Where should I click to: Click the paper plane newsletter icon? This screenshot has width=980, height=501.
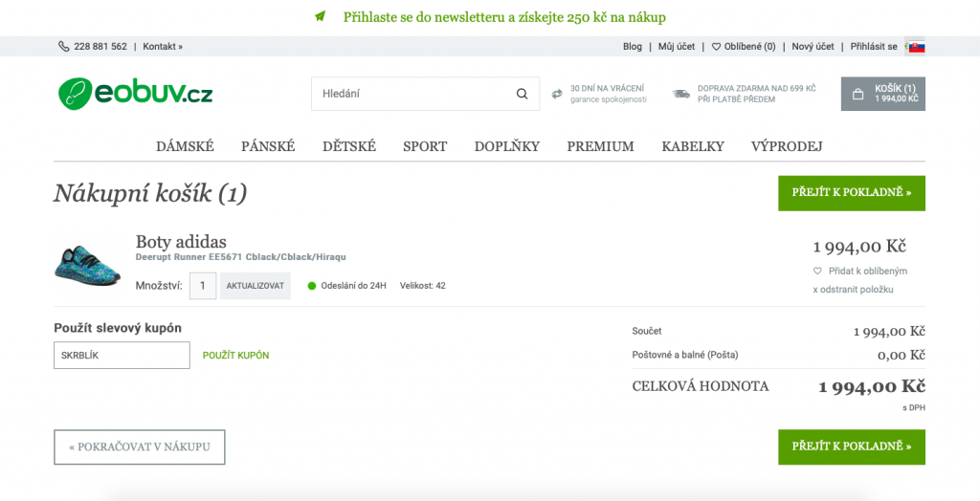tap(320, 17)
